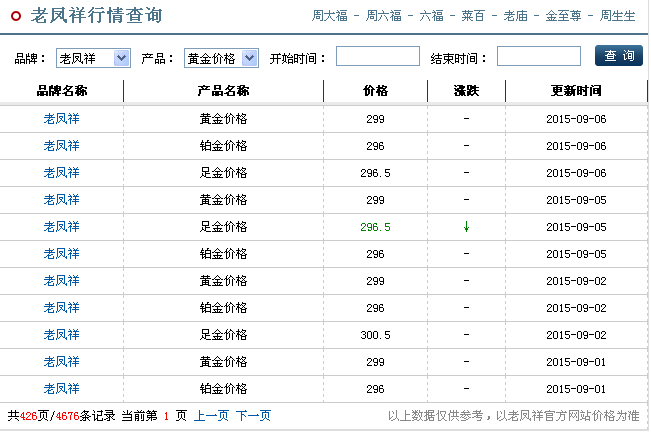
Task: Click 老凤祥 link in 2015-09-01 黄金价格 row
Action: pos(61,362)
